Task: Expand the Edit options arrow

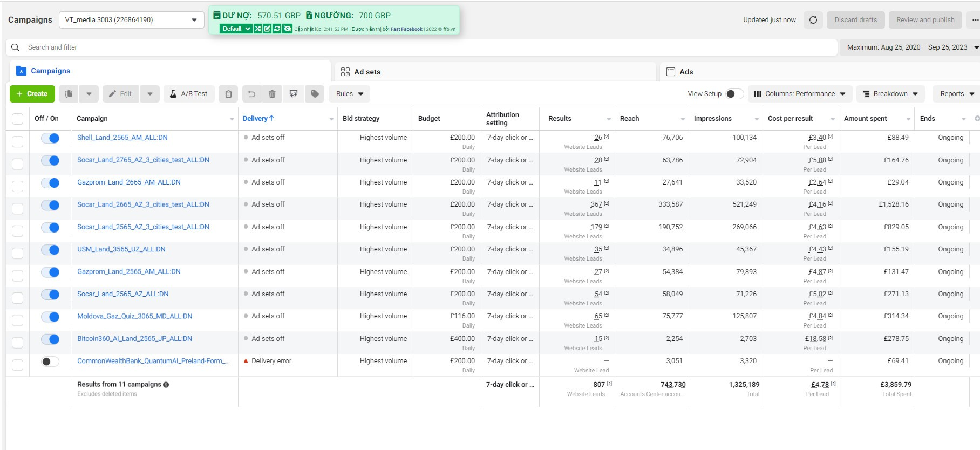Action: 150,94
